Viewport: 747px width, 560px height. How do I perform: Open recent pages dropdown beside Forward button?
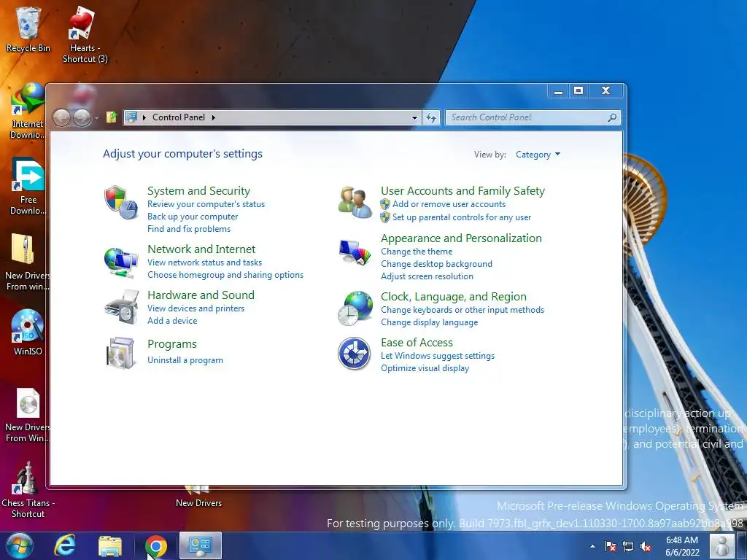[96, 117]
